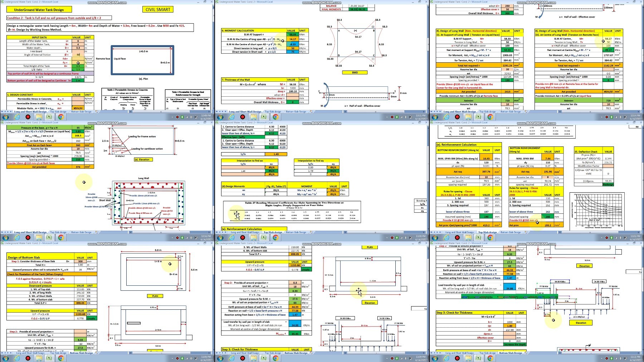644x362 pixels.
Task: Click volume tray icon in UnderGround Water Tank Design frame
Action: 191,117
